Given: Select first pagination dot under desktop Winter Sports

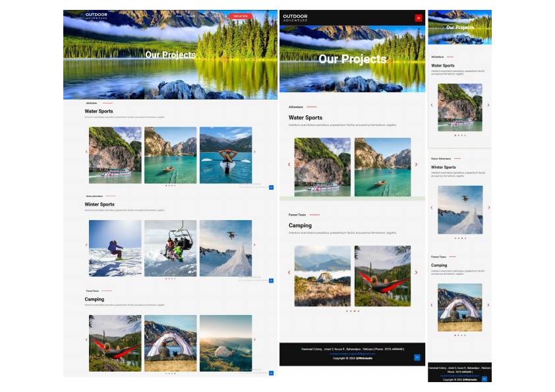Looking at the screenshot, I should [x=166, y=279].
